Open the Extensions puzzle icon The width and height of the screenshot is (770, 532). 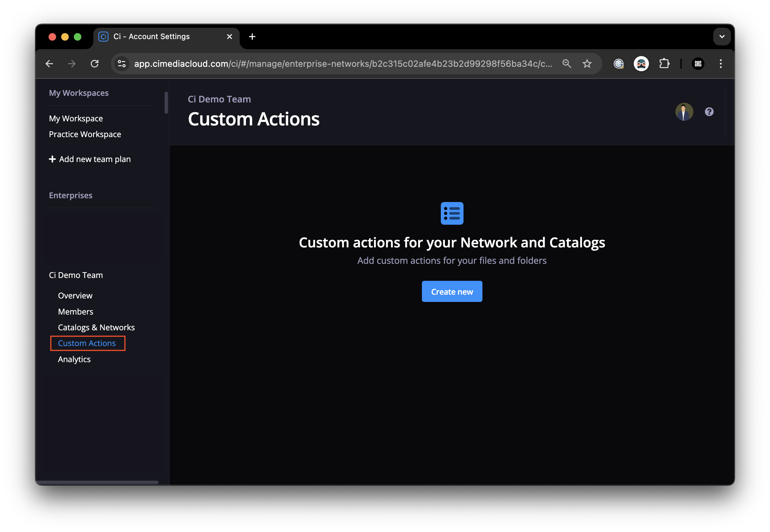click(664, 64)
